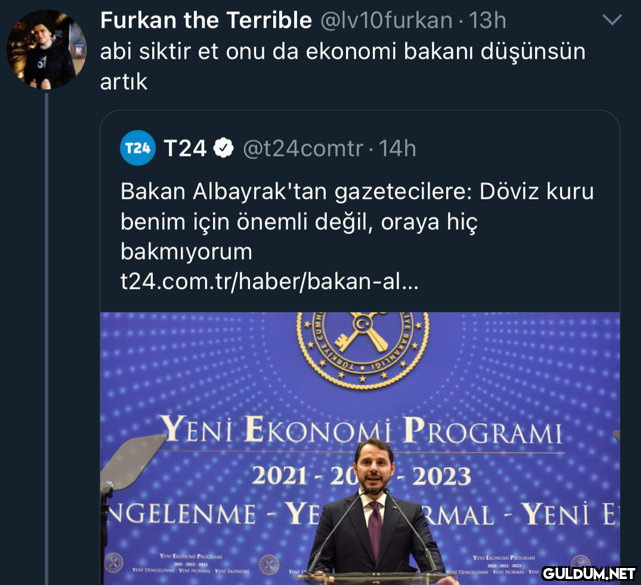Click the @lv10furkan handle
641x585 pixels.
(387, 20)
